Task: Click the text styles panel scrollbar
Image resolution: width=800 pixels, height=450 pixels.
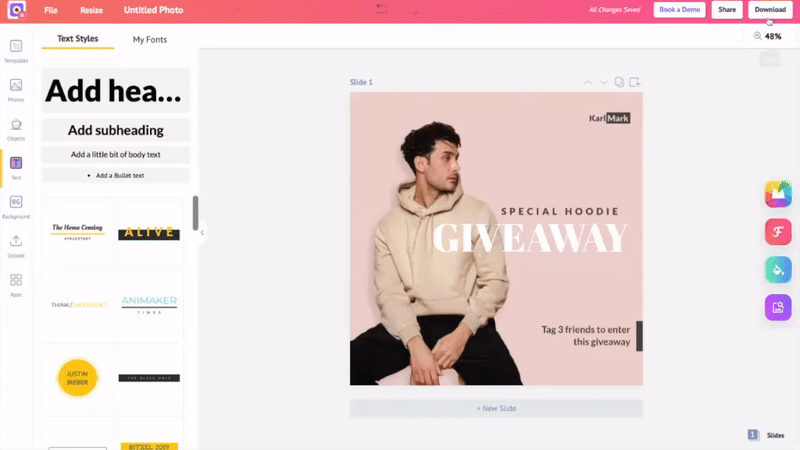Action: coord(195,213)
